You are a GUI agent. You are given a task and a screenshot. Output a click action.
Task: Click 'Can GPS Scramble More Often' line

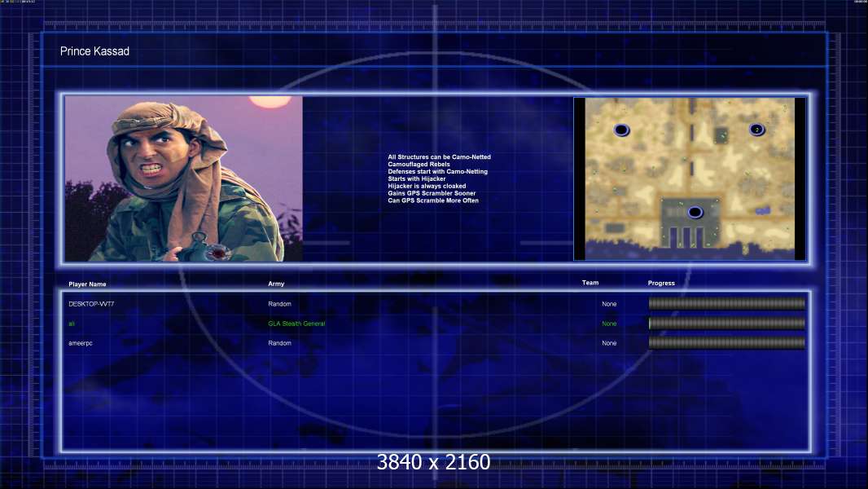pos(433,200)
